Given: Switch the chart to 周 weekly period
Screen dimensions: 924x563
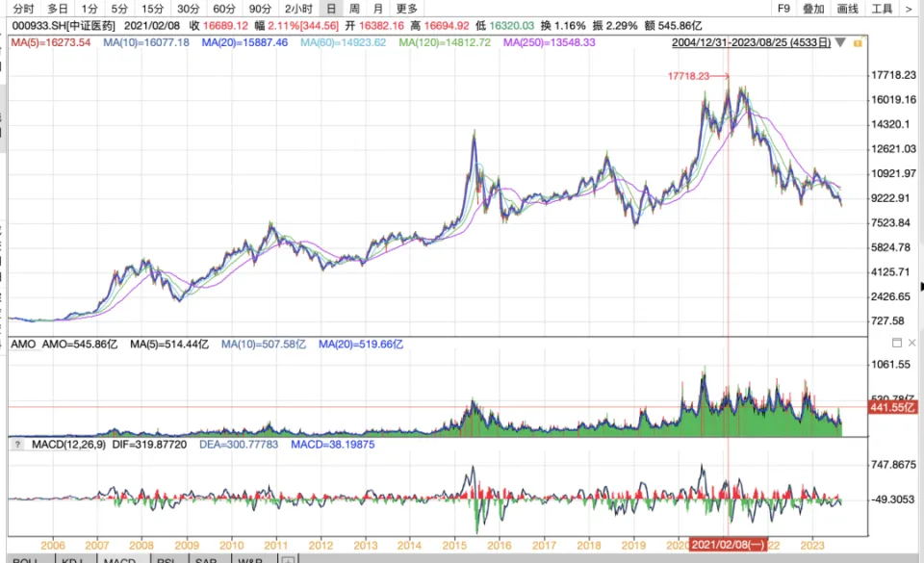Looking at the screenshot, I should pos(354,9).
